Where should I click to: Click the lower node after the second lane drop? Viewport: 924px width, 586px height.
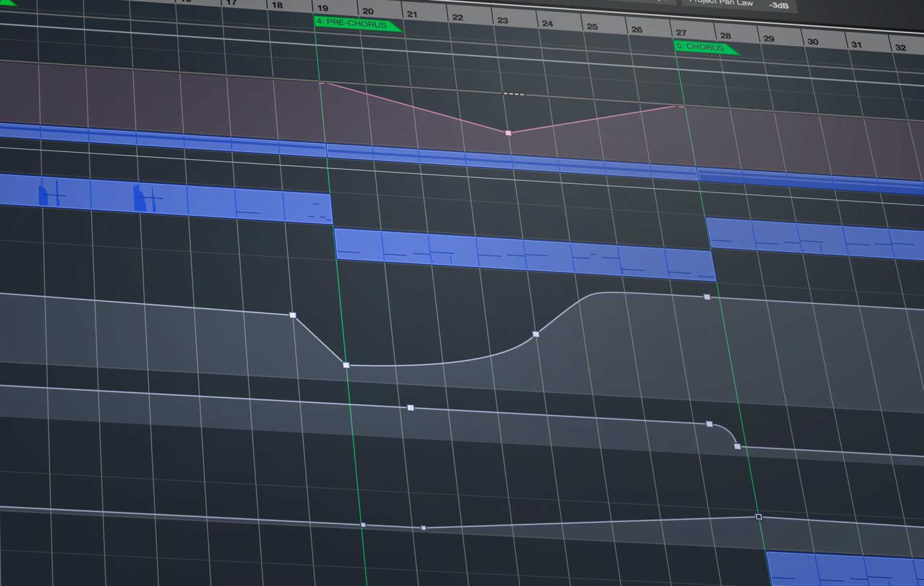point(737,446)
